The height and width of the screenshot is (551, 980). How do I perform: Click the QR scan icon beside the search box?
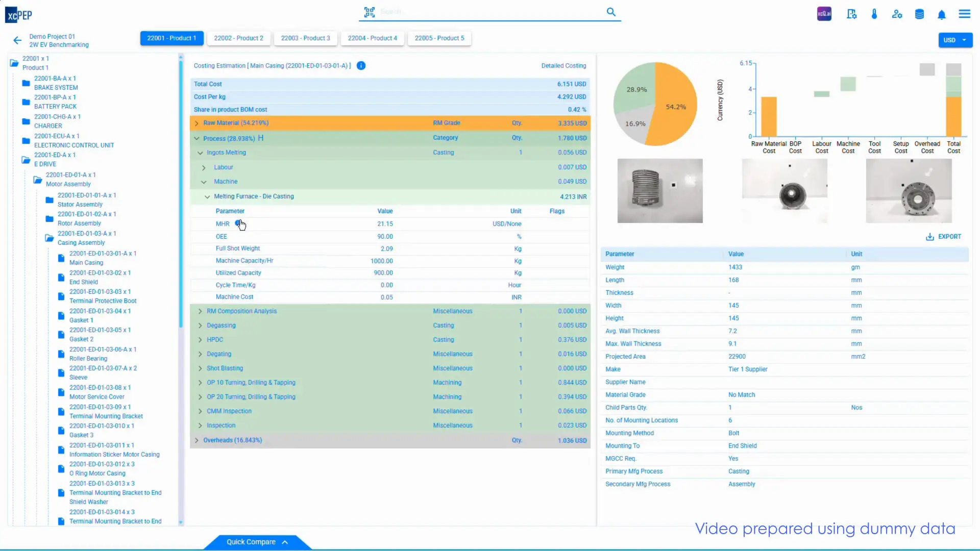369,12
